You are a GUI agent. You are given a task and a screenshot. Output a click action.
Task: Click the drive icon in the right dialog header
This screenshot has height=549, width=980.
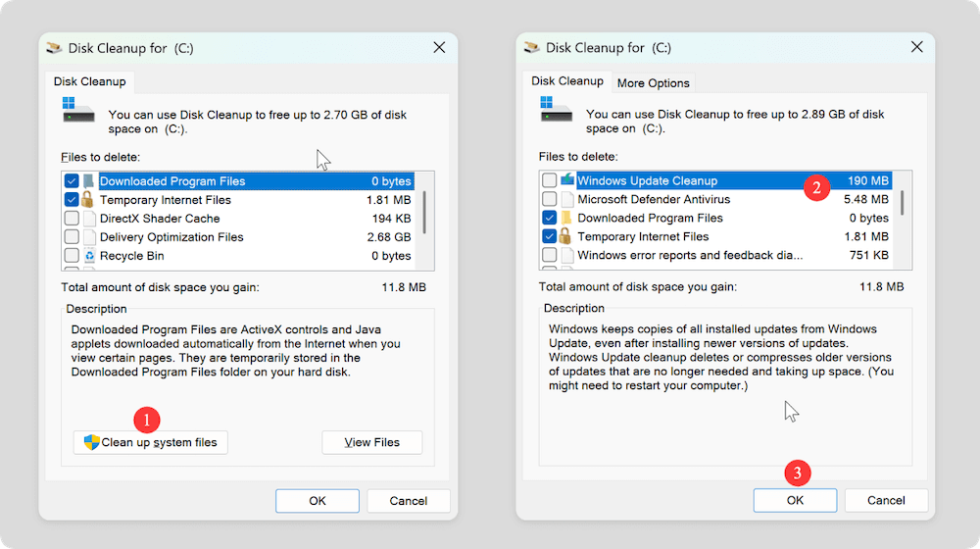[x=556, y=109]
